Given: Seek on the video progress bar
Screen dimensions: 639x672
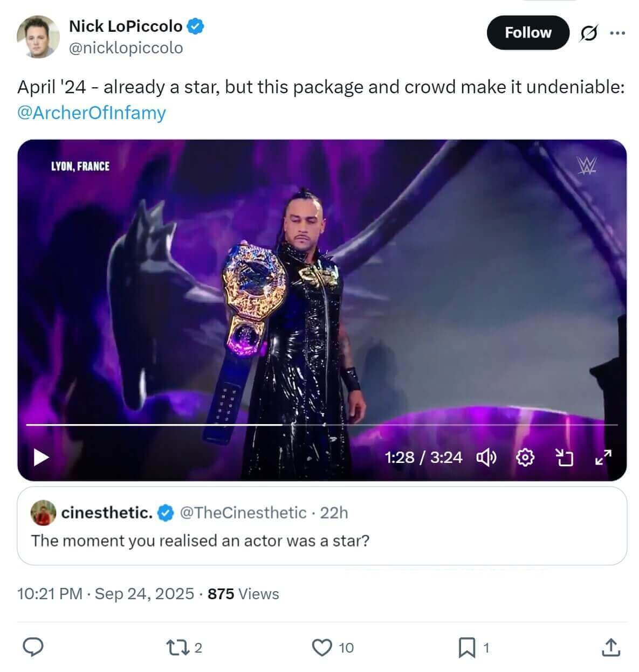Looking at the screenshot, I should 322,425.
